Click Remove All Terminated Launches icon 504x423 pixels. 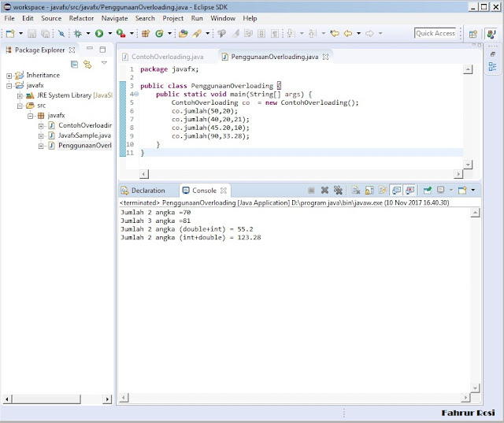[338, 191]
